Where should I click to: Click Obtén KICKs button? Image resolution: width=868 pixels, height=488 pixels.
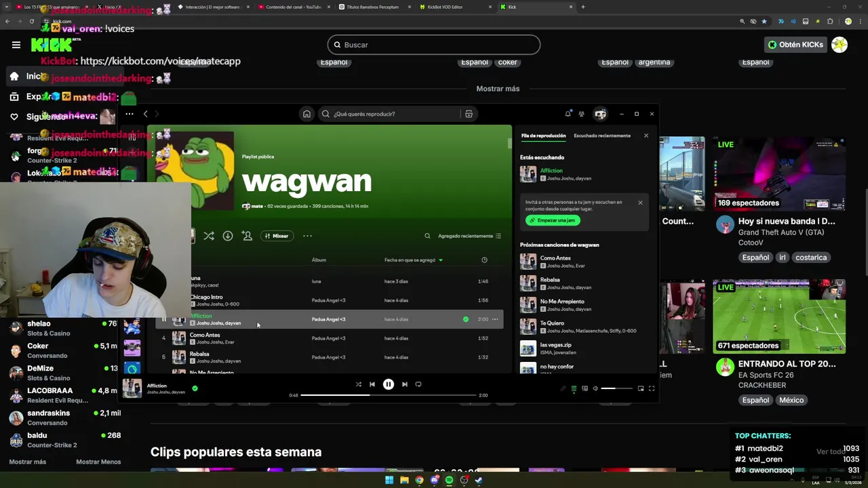(x=795, y=45)
